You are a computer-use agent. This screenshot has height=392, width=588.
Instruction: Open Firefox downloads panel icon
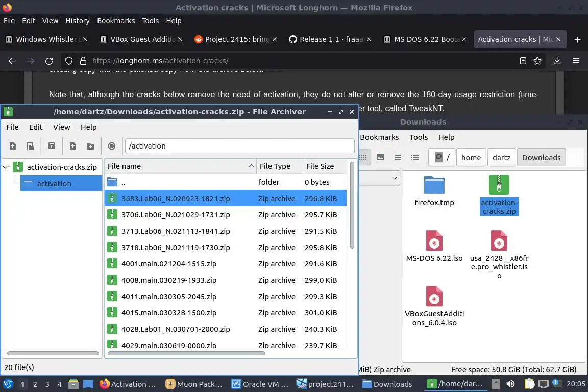[x=557, y=61]
